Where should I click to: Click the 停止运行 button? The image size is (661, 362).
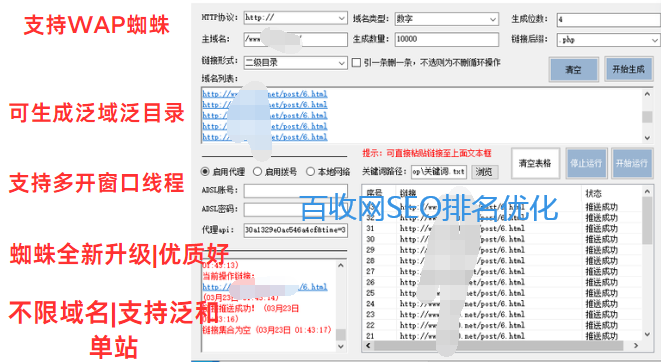586,163
